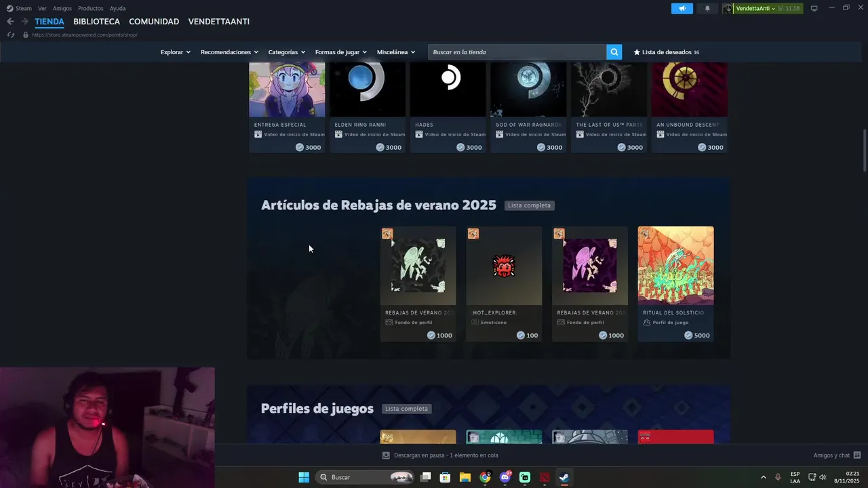
Task: Select the An Unbound Descent video
Action: click(x=690, y=107)
